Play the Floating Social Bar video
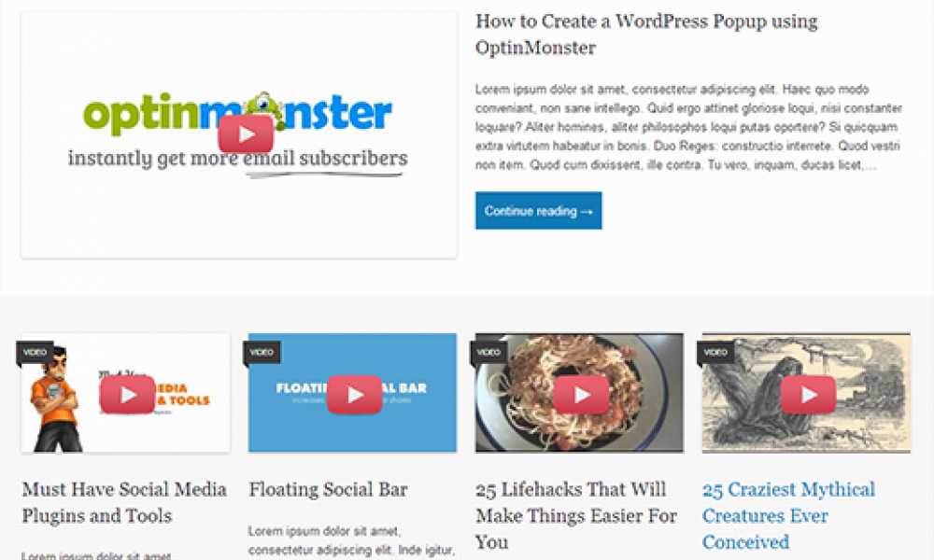Viewport: 934px width, 560px height. tap(354, 395)
